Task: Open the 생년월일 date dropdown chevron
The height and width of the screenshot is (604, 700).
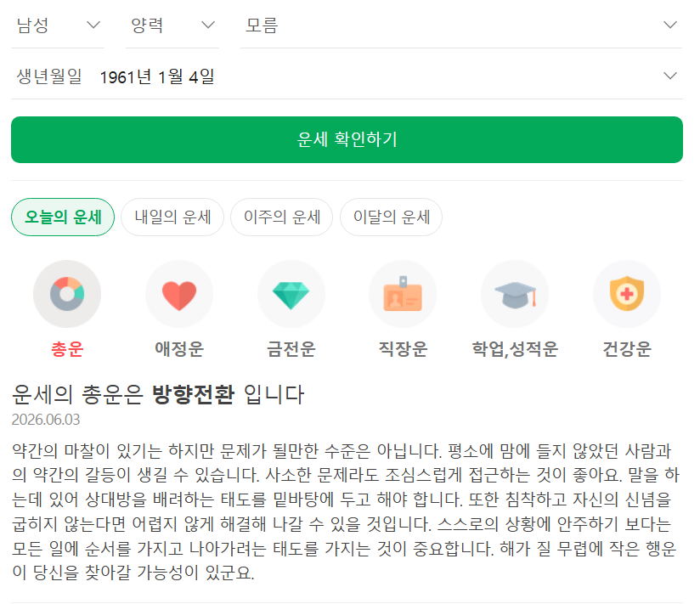Action: click(x=670, y=76)
